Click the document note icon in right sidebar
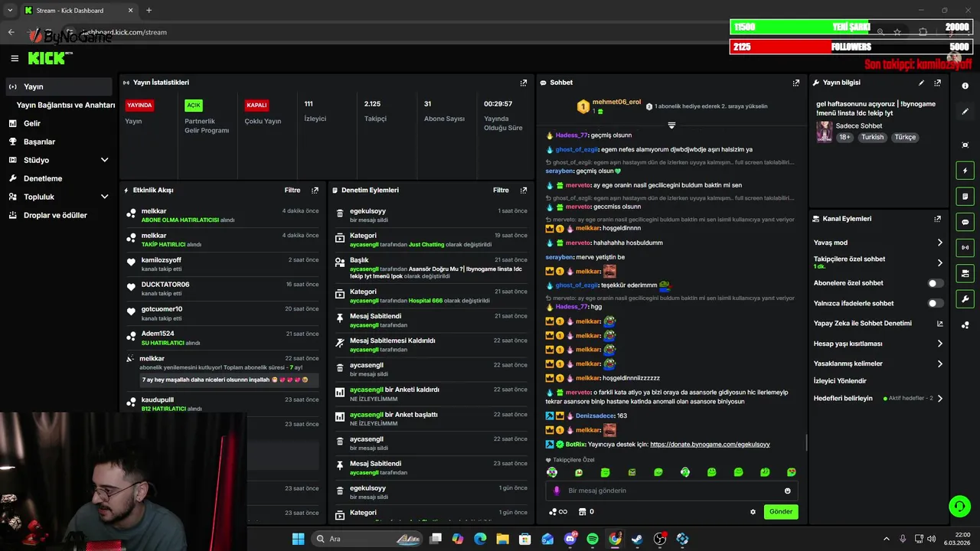Image resolution: width=980 pixels, height=551 pixels. click(x=965, y=197)
